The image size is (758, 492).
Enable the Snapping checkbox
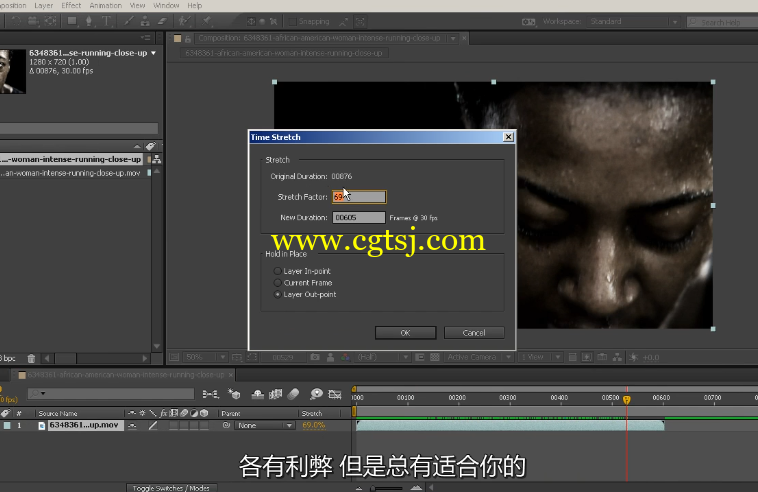[292, 22]
